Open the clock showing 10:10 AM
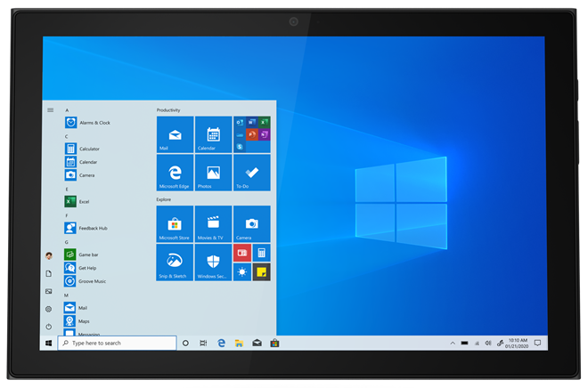Viewport: 588px width, 388px height. (517, 343)
